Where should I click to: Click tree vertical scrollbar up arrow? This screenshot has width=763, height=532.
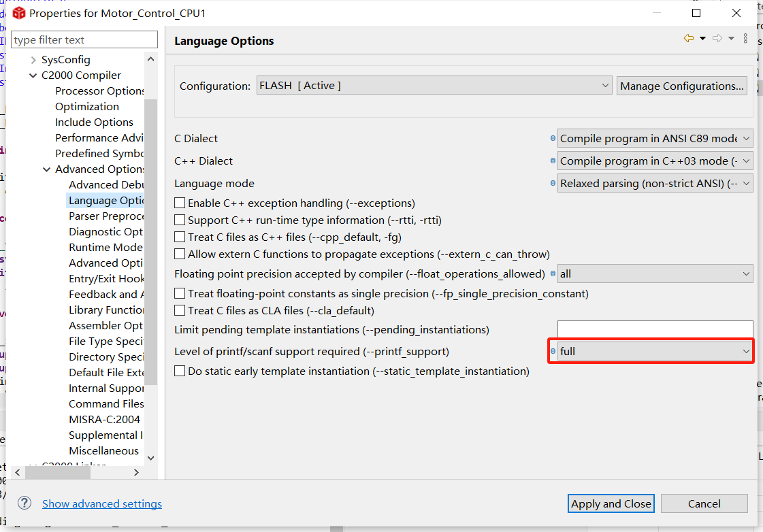151,59
